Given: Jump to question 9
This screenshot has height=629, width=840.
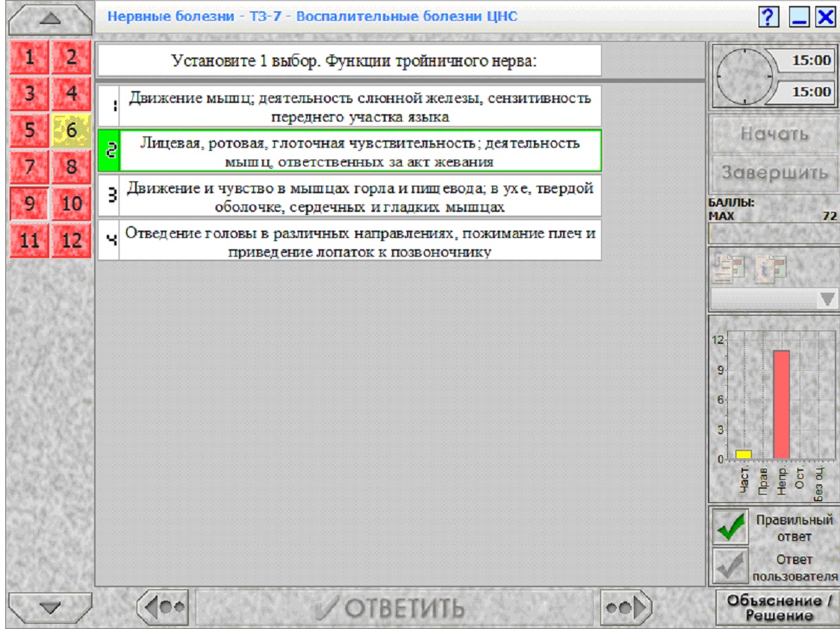Looking at the screenshot, I should coord(29,204).
